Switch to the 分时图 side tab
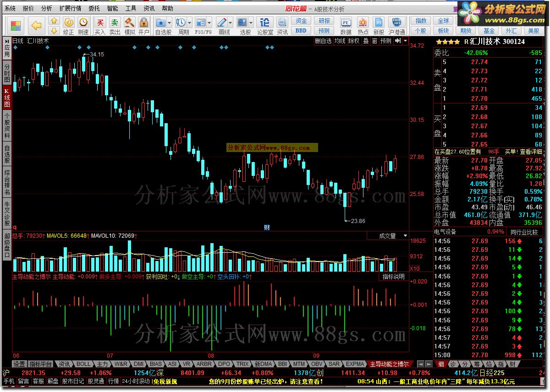 [x=7, y=72]
